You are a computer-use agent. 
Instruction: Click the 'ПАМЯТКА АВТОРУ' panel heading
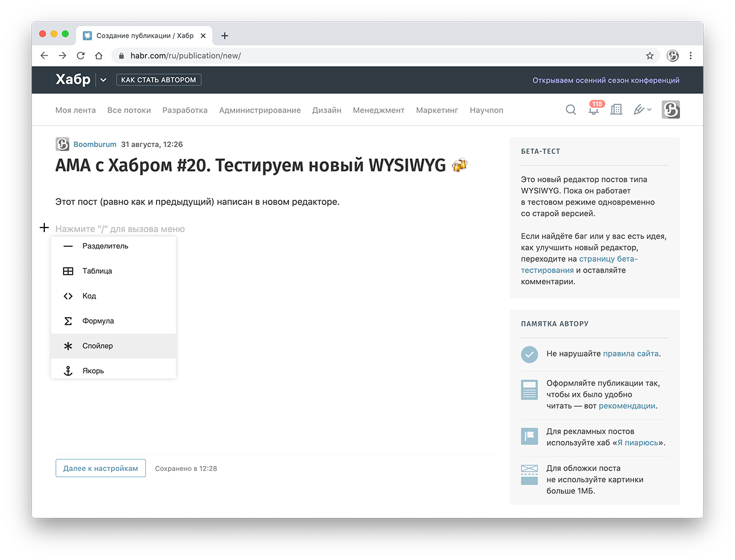555,324
